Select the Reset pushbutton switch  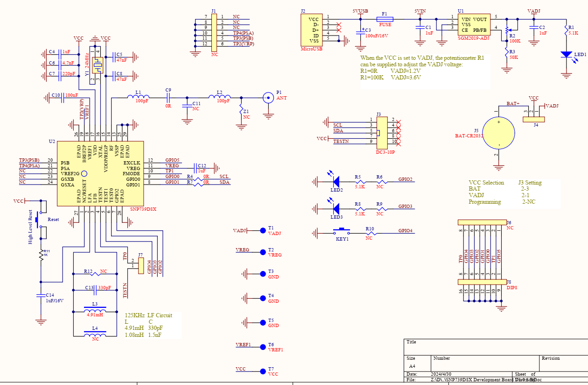(39, 219)
